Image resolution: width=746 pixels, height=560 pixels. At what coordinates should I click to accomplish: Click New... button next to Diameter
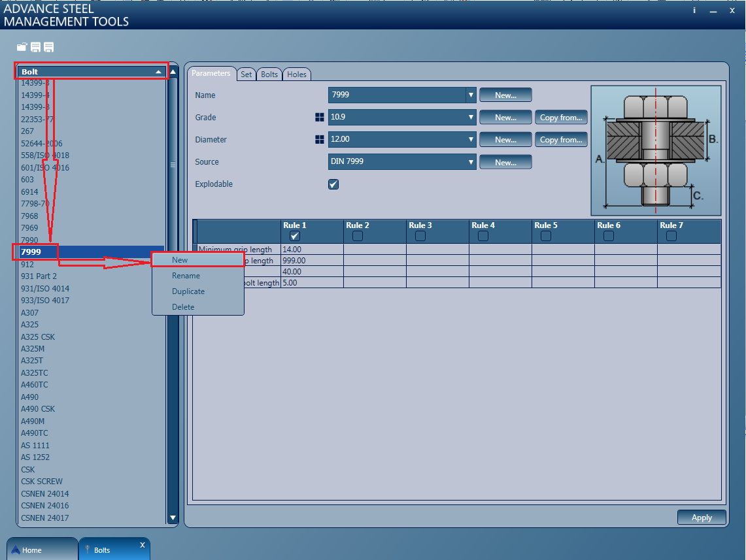click(505, 140)
